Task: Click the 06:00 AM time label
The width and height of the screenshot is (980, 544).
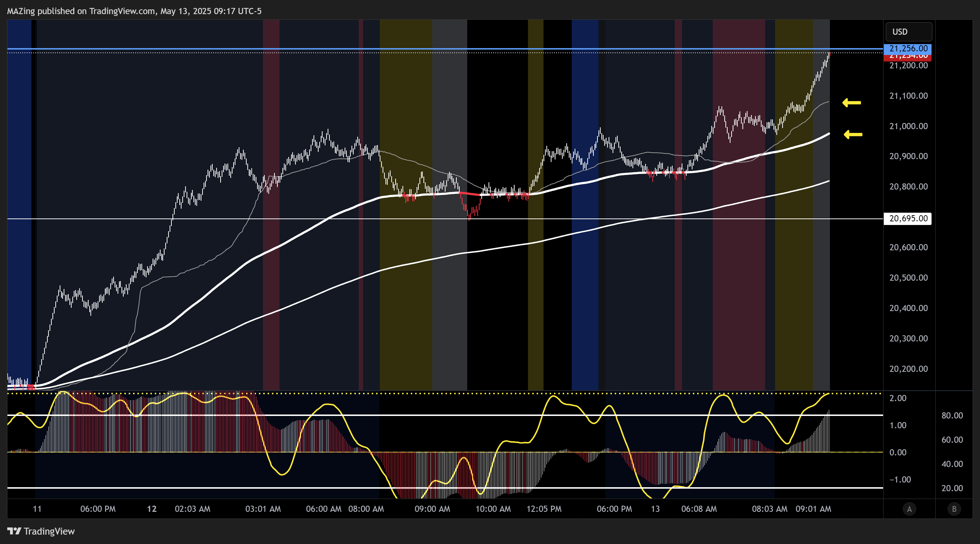Action: tap(324, 509)
